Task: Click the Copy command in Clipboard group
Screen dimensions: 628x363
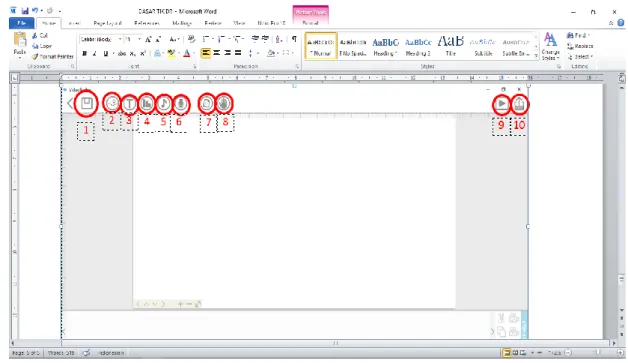Action: [x=42, y=46]
